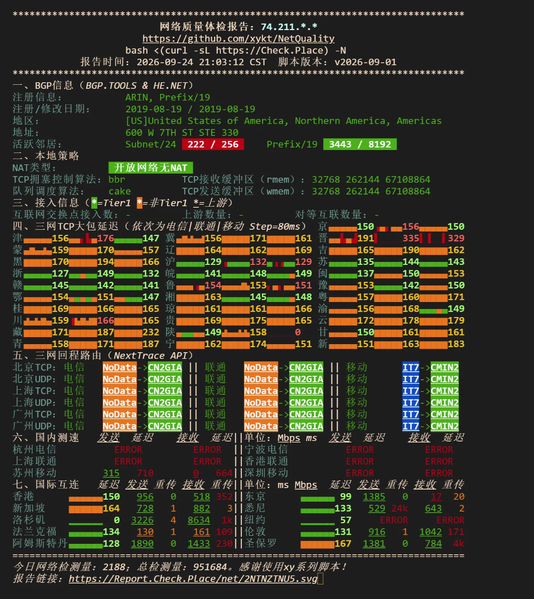The image size is (534, 599).
Task: Click 香港 send speed 956
Action: coord(145,497)
